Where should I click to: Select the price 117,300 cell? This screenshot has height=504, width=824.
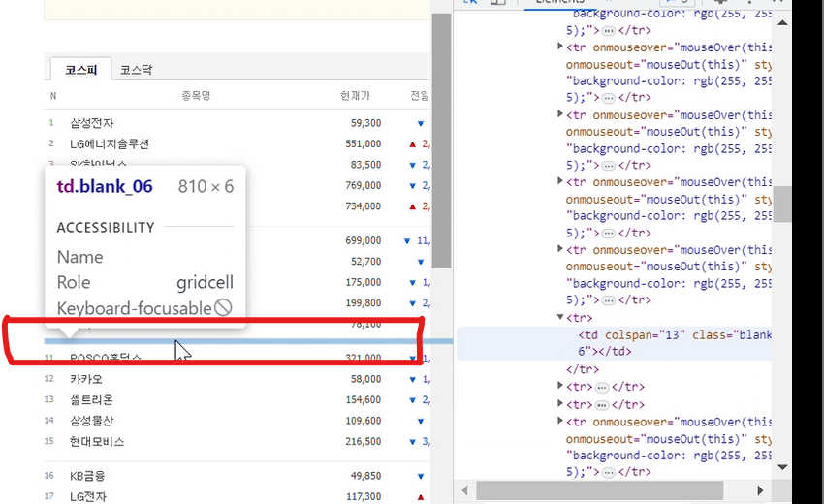tap(364, 496)
